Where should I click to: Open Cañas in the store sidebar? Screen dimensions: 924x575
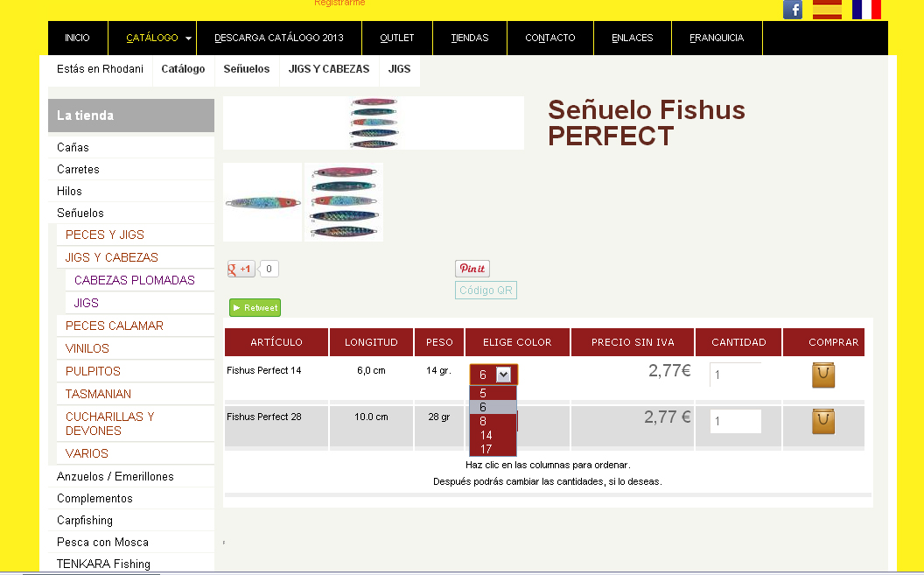point(131,147)
